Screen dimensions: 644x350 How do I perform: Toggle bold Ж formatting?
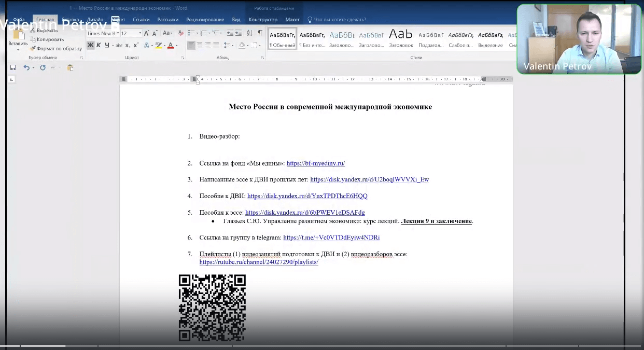point(90,46)
